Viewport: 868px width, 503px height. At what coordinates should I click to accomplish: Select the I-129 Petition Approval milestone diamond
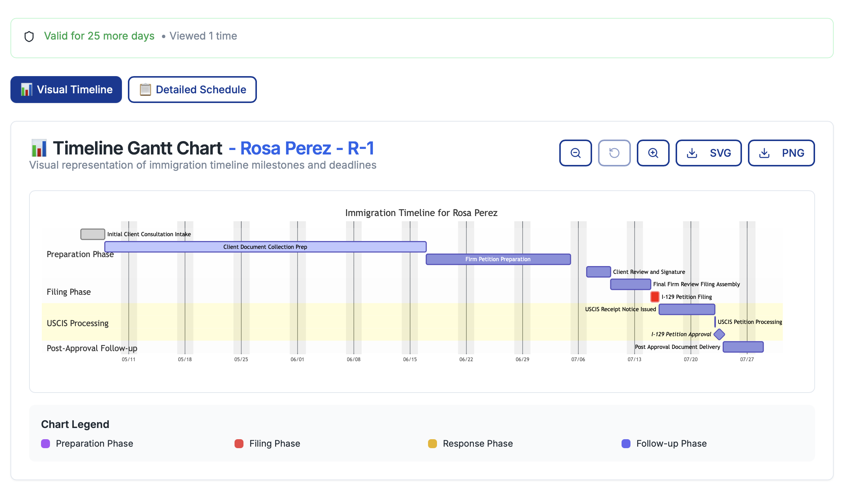719,334
